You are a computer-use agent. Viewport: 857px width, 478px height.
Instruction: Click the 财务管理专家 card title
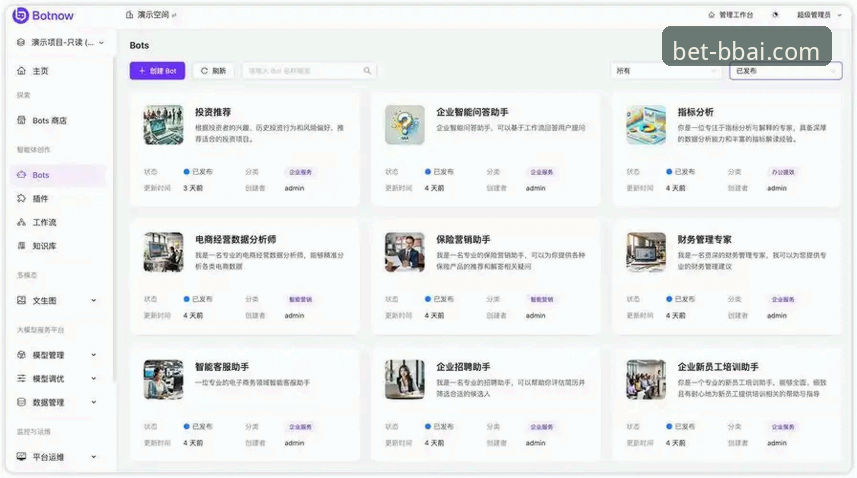(x=705, y=239)
